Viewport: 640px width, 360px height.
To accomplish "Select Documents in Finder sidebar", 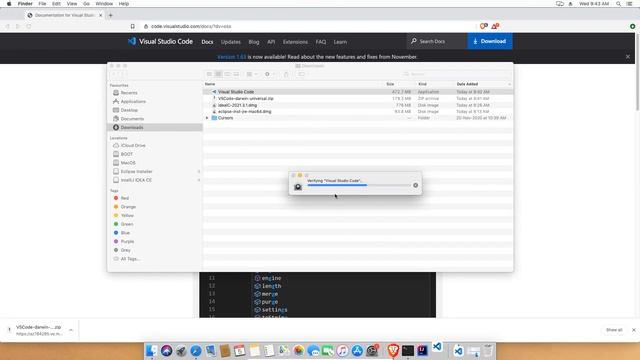I will point(132,119).
